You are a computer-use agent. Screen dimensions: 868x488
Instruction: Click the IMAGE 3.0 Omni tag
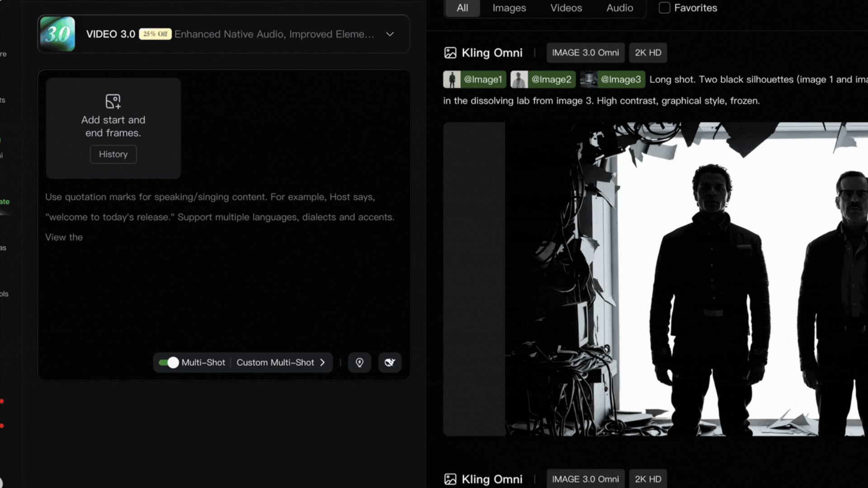[585, 53]
